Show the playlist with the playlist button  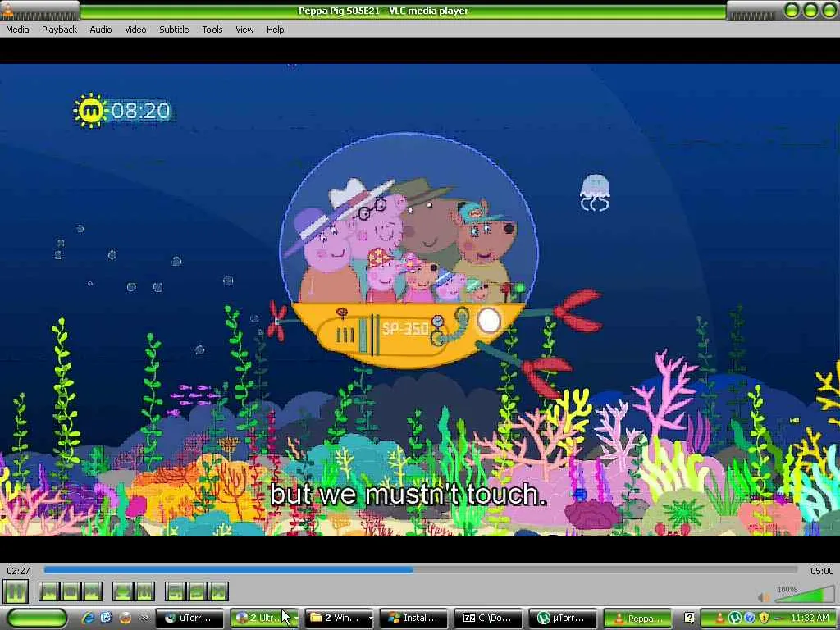tap(176, 592)
